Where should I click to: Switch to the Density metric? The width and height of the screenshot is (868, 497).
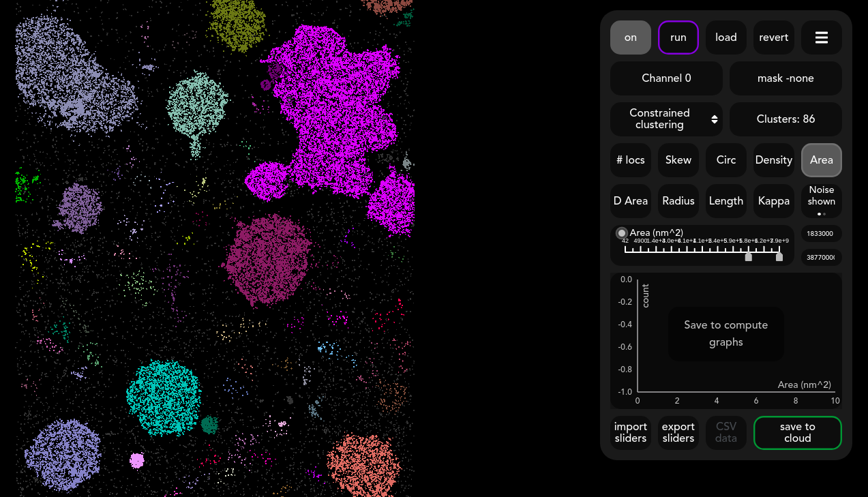pos(773,160)
